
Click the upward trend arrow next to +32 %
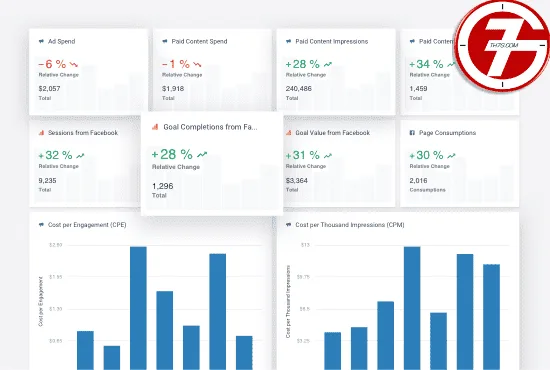[80, 155]
